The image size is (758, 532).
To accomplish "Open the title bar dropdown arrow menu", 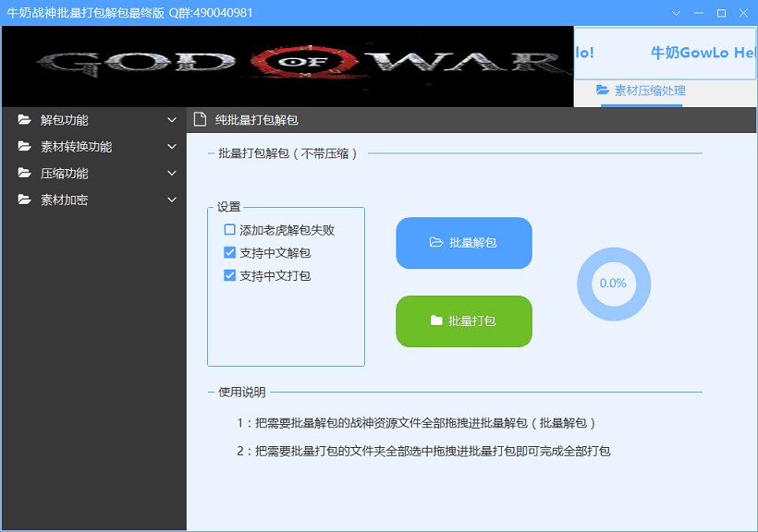I will (676, 13).
